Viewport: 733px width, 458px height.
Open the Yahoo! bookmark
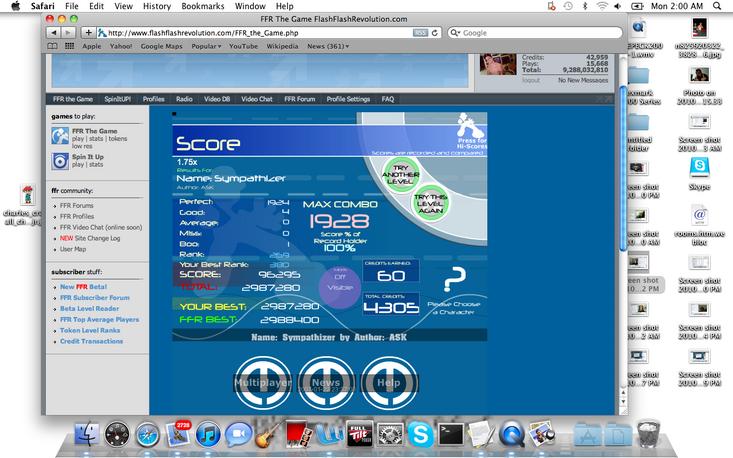(121, 46)
